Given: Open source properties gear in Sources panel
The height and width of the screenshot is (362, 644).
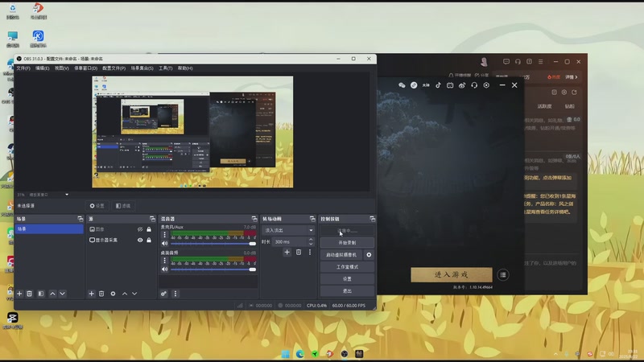Looking at the screenshot, I should pos(113,294).
